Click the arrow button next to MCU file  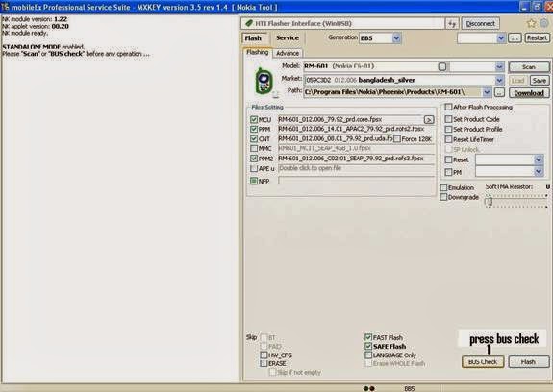(429, 120)
